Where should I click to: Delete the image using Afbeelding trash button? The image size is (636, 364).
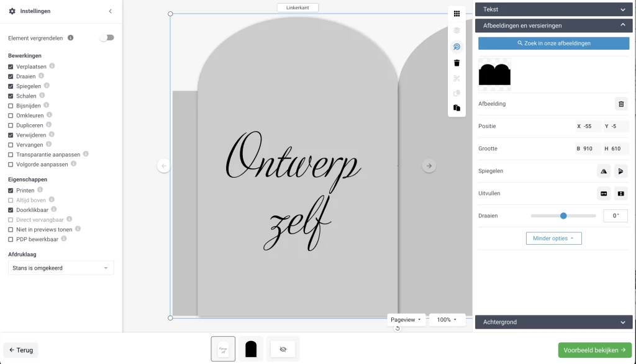pos(621,104)
